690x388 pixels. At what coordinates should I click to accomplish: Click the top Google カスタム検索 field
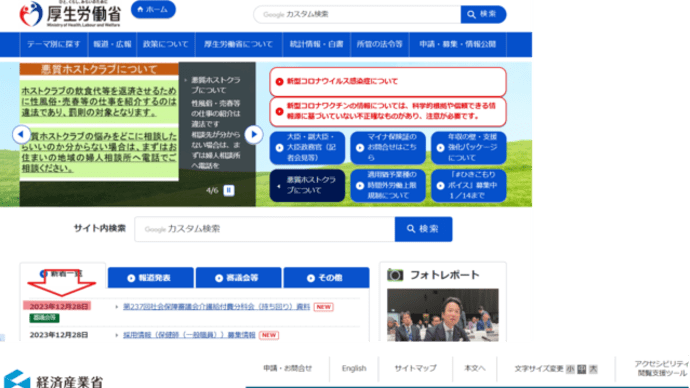[357, 15]
